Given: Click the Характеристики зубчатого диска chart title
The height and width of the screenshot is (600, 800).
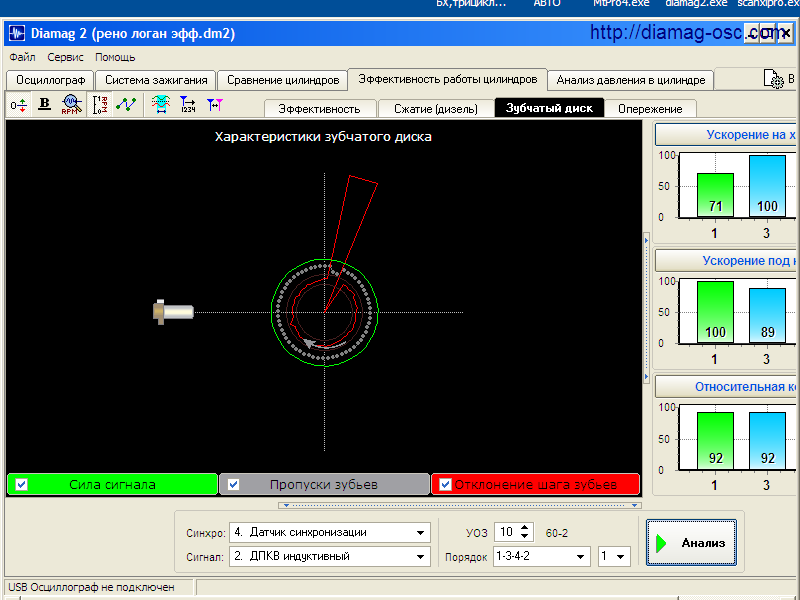Looking at the screenshot, I should point(323,137).
